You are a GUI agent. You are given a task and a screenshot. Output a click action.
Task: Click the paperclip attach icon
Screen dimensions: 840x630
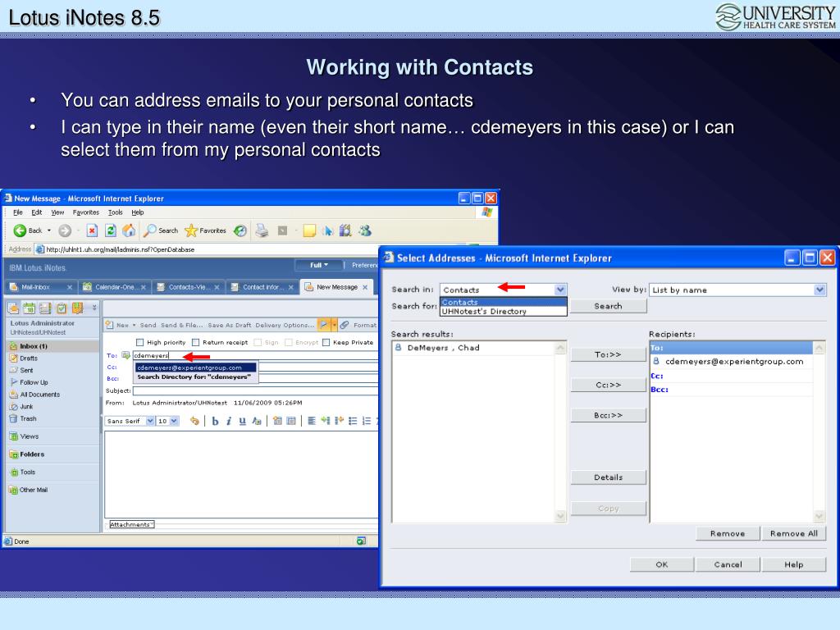[x=345, y=325]
